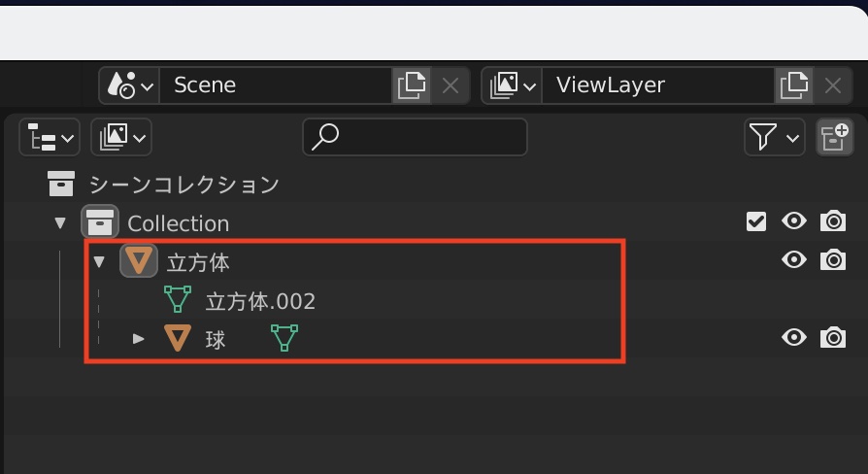This screenshot has height=474, width=868.
Task: Disable Collection render with camera icon
Action: pyautogui.click(x=833, y=222)
